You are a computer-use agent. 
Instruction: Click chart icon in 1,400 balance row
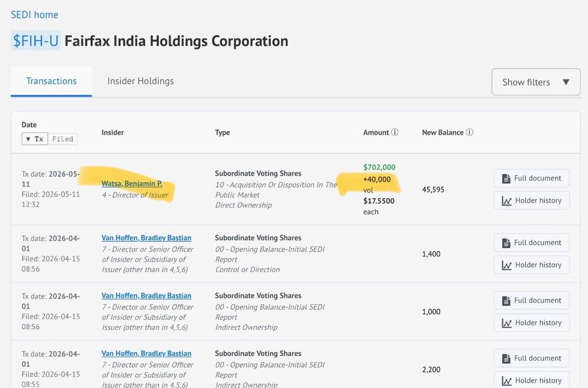pyautogui.click(x=507, y=265)
